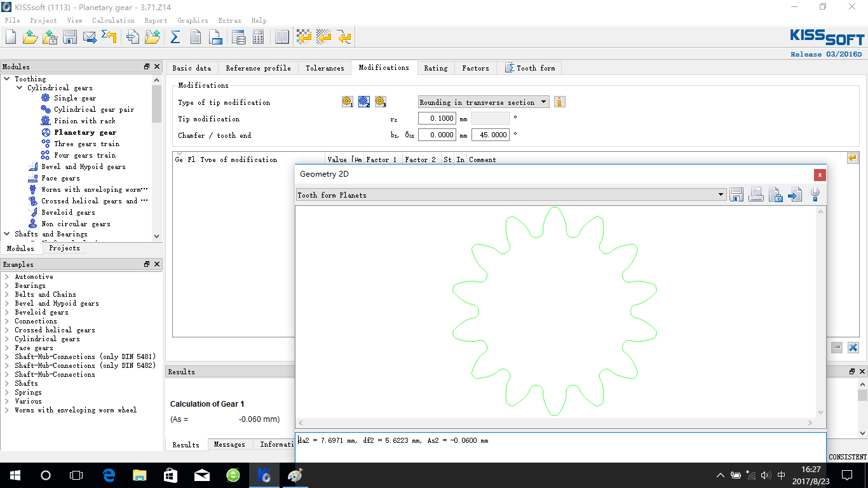Open the Calculation menu
This screenshot has width=868, height=488.
pos(113,20)
